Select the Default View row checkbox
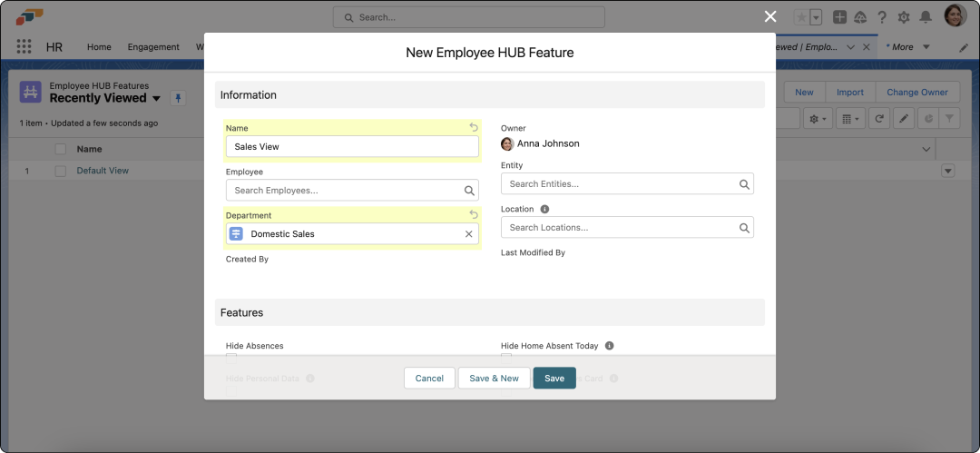Screen dimensions: 980x453 click(x=61, y=171)
